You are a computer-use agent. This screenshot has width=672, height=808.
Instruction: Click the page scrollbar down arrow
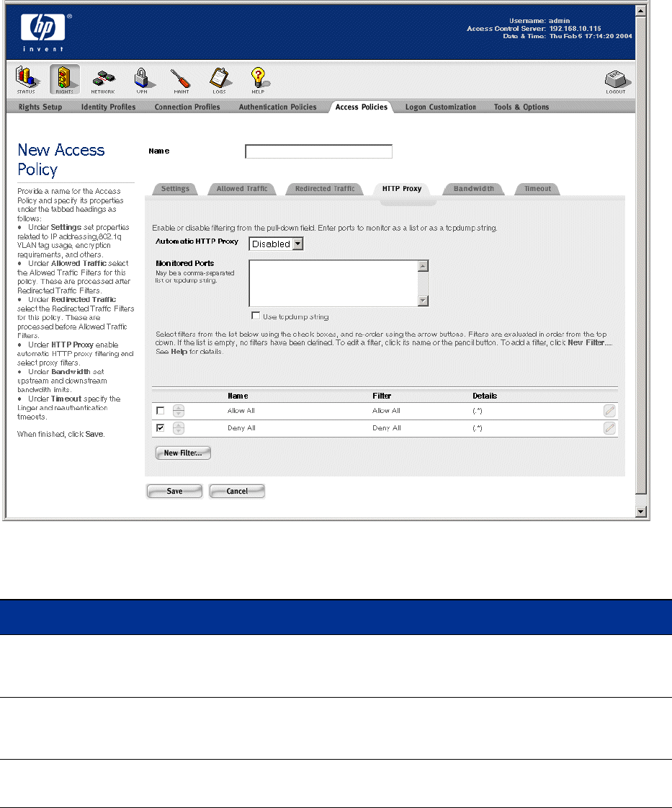coord(640,511)
